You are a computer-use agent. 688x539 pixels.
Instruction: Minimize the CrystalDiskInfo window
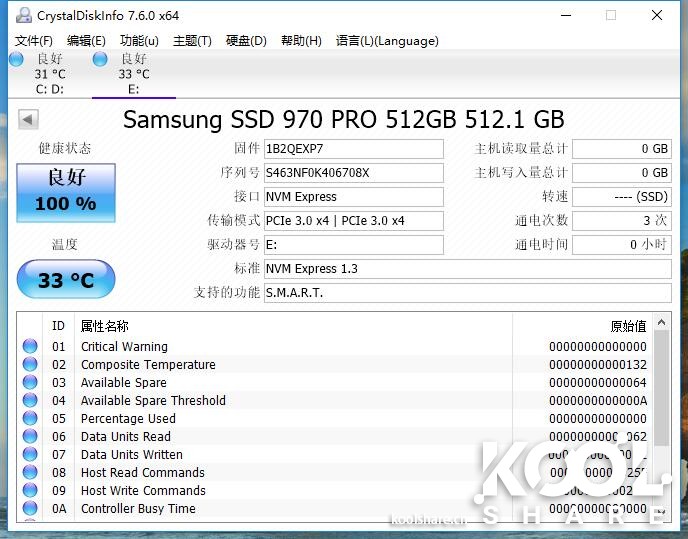click(566, 15)
